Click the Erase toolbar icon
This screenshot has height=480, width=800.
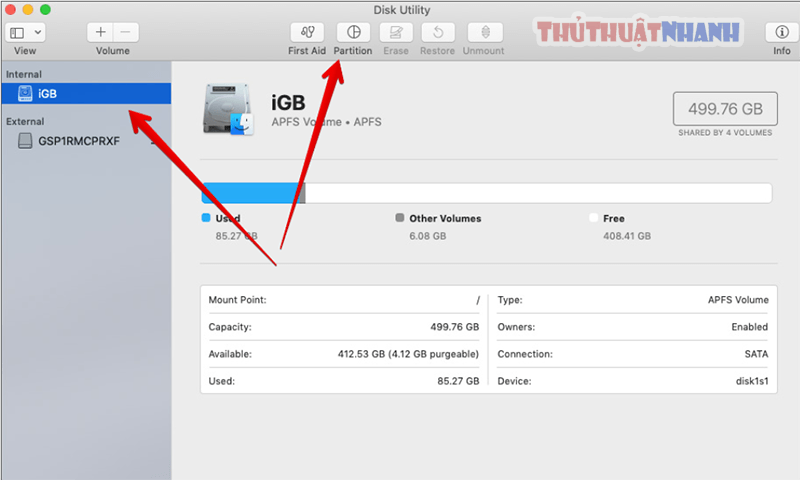tap(396, 32)
